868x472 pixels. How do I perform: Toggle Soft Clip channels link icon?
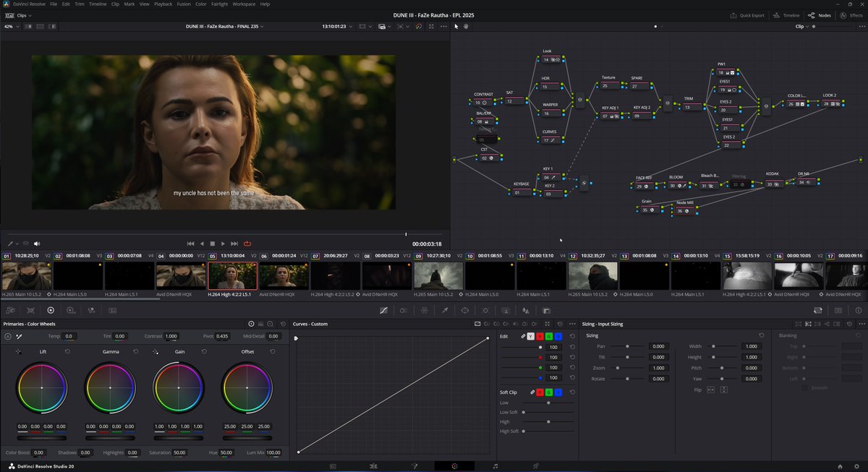[532, 392]
